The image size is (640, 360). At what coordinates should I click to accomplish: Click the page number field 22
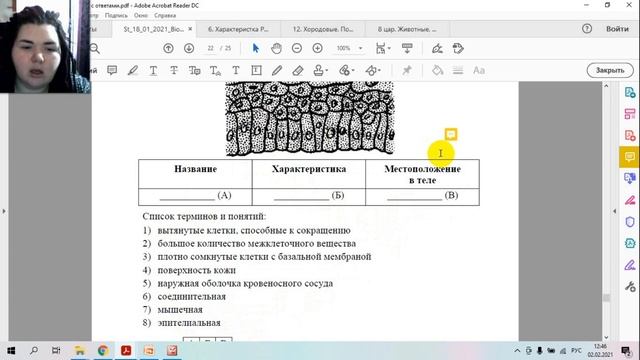point(210,48)
